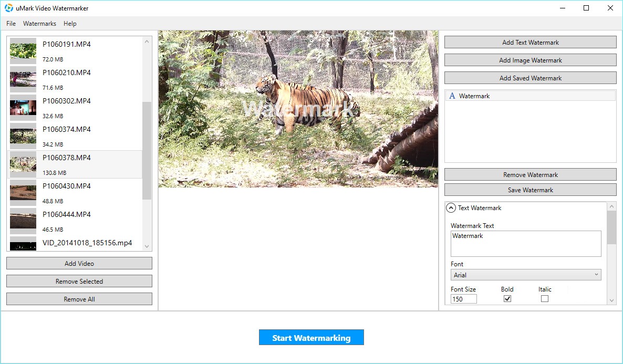Click the Font Size input field

pyautogui.click(x=464, y=299)
